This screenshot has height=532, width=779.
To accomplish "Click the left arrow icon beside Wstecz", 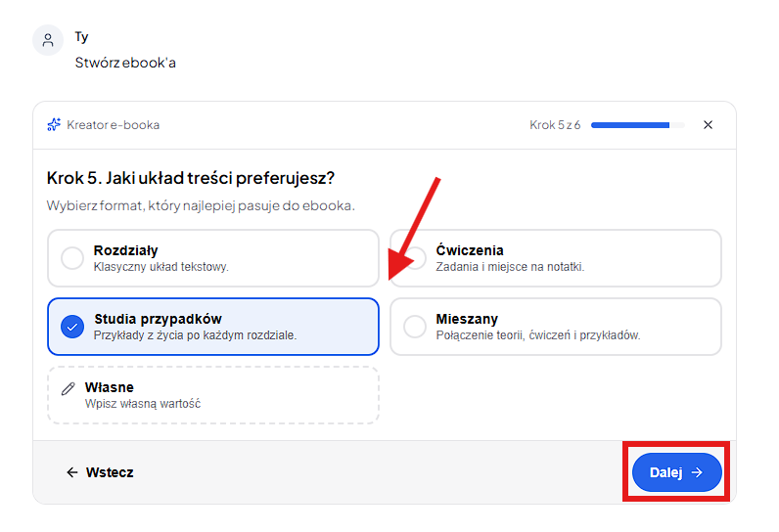I will click(72, 472).
